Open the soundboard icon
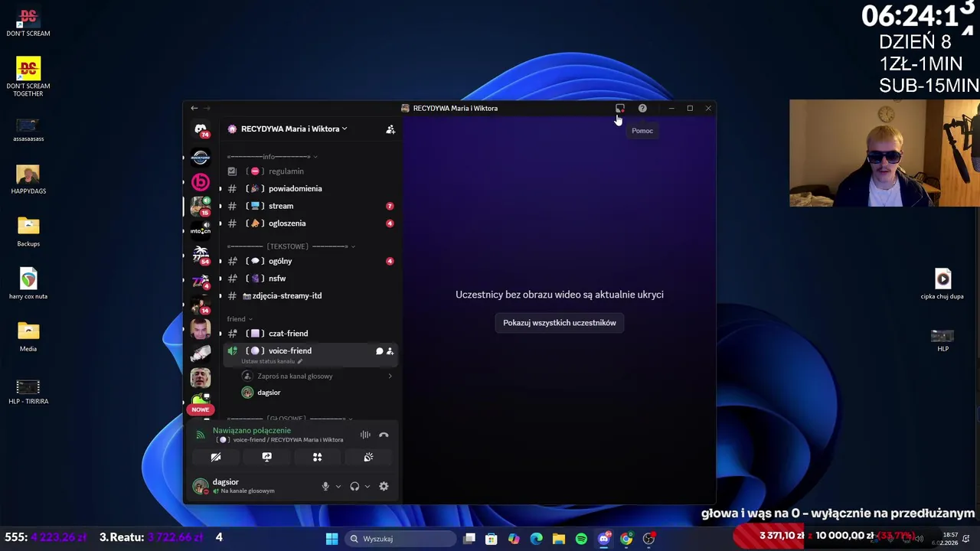 (368, 457)
